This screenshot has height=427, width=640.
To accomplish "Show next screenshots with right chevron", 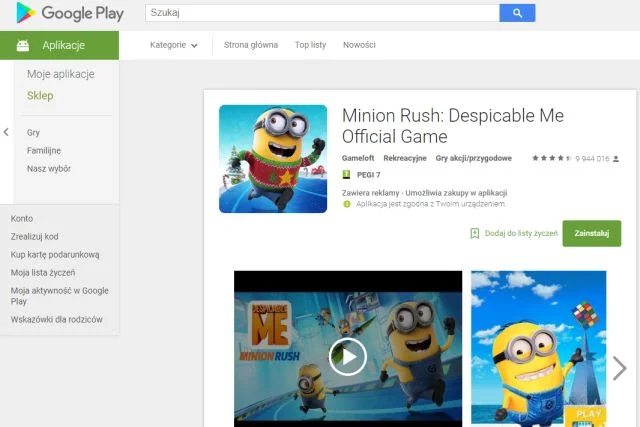I will pyautogui.click(x=620, y=368).
